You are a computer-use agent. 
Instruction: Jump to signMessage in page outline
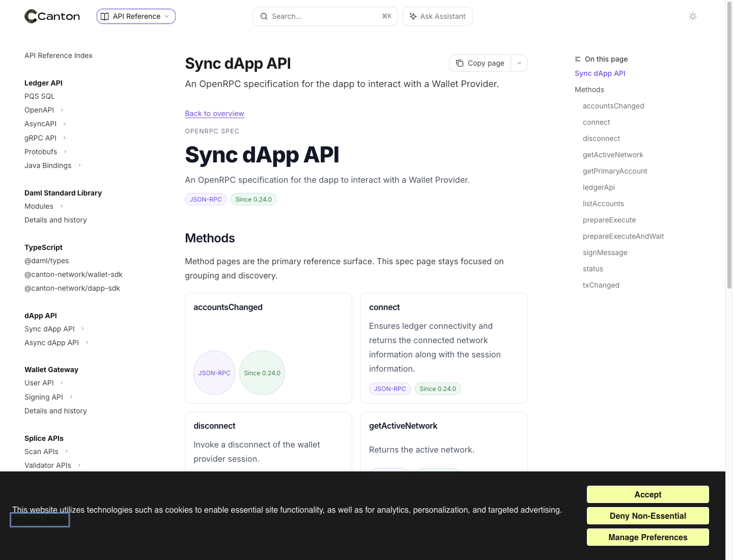tap(605, 253)
